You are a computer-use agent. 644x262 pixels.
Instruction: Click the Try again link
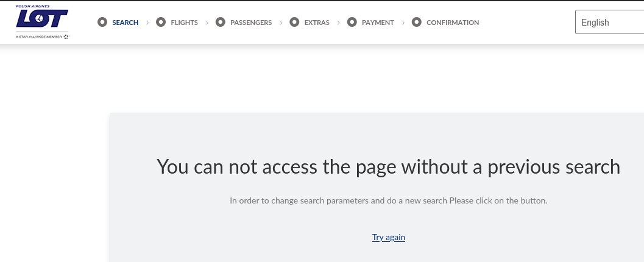pos(389,237)
